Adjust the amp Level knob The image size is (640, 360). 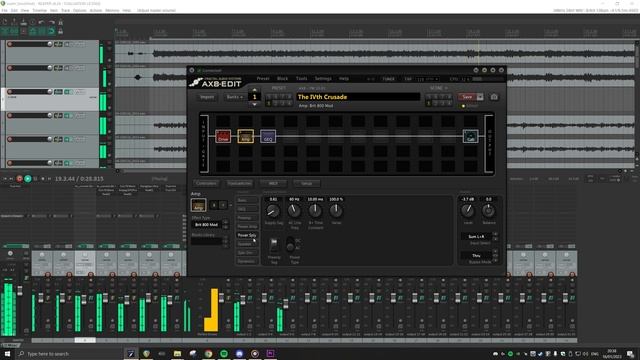tap(468, 211)
